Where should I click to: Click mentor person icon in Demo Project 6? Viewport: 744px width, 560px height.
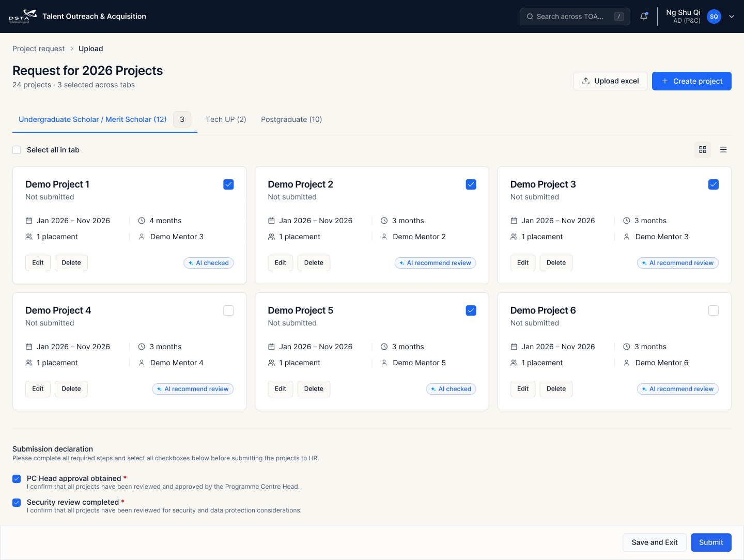(626, 363)
